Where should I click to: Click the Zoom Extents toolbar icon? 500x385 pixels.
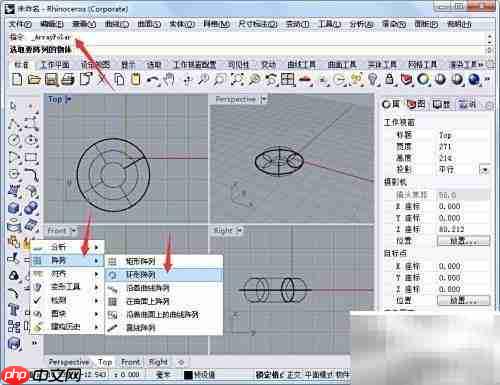tap(237, 80)
